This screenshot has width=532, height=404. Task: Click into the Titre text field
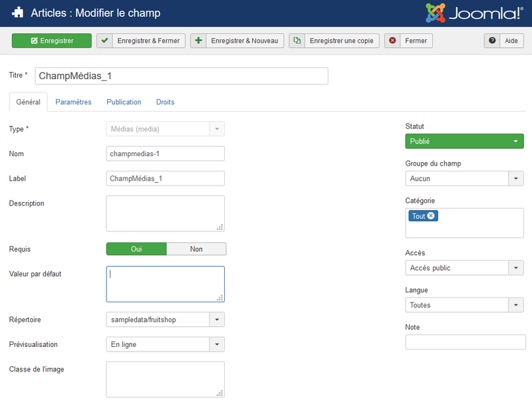[x=181, y=76]
